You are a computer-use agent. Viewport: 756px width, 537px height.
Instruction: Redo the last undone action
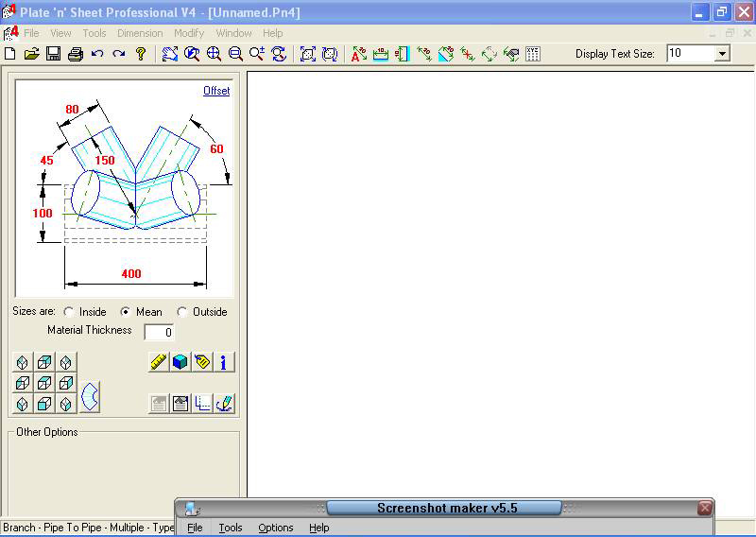pos(119,54)
